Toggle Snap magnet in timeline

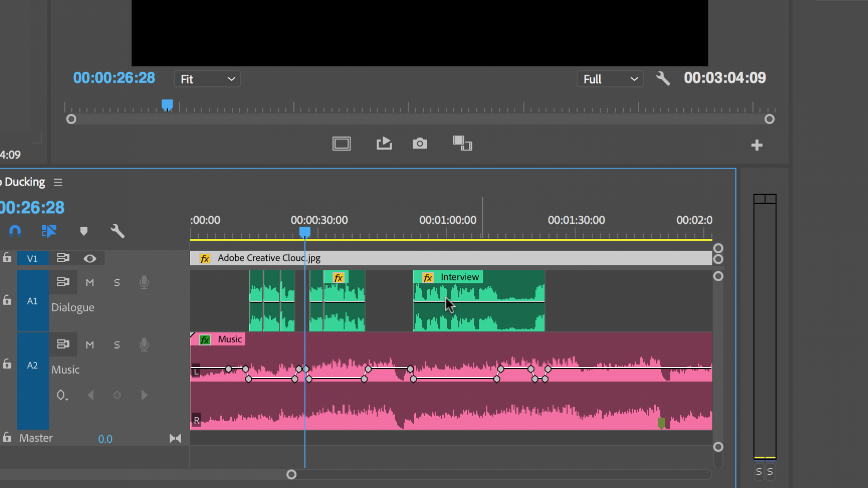tap(15, 231)
